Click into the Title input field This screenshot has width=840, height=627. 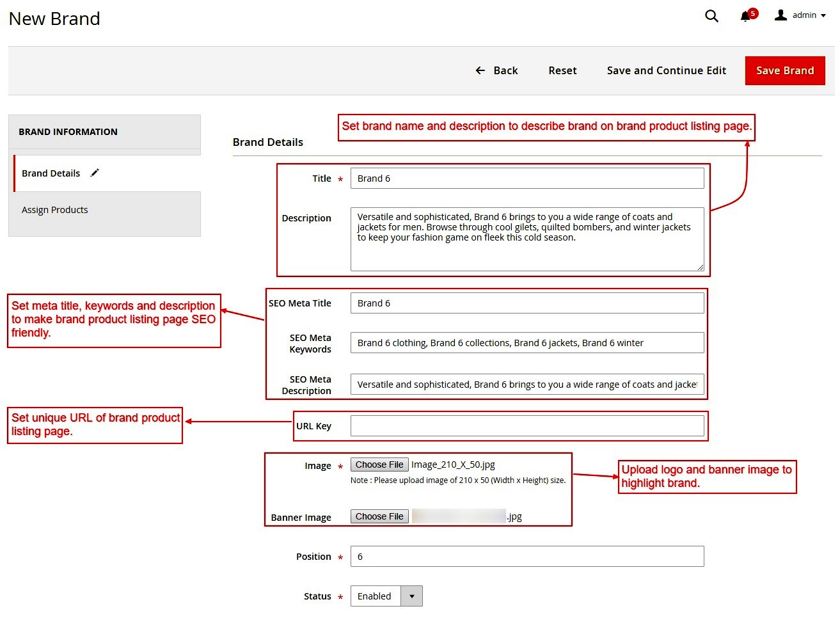527,179
